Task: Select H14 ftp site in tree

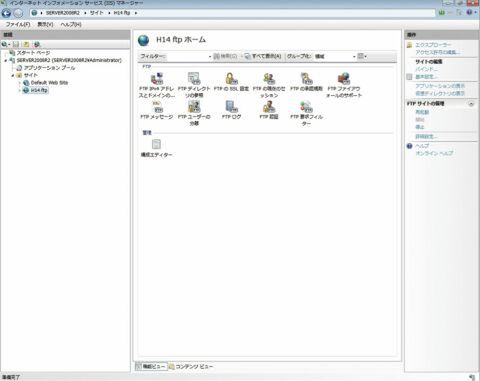Action: point(39,90)
